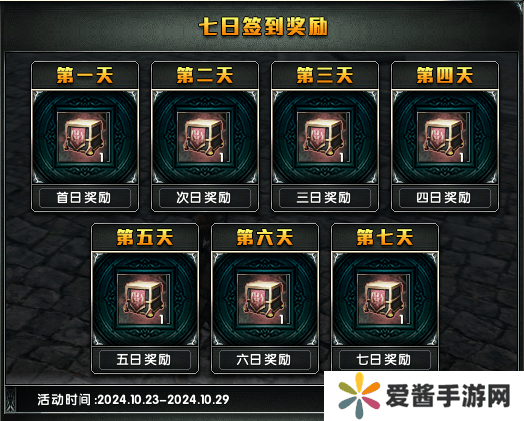
Task: Select the 第五天 reward box icon
Action: [144, 300]
